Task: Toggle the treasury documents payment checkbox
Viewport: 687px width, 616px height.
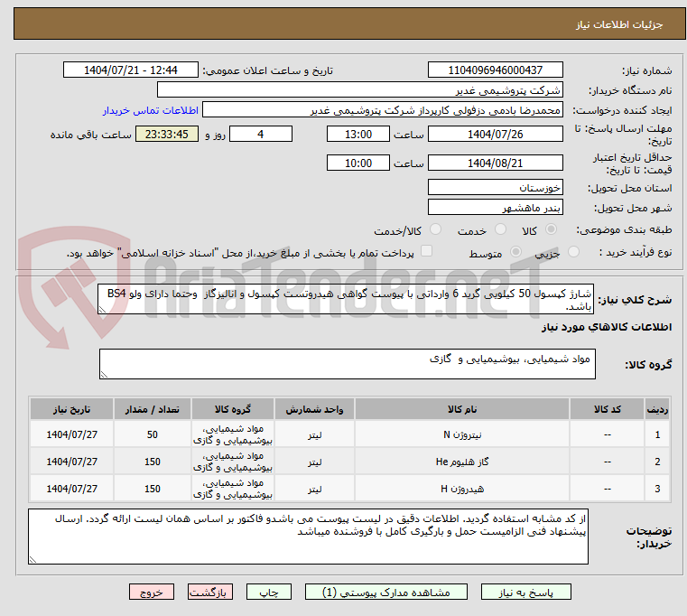Action: (x=427, y=252)
